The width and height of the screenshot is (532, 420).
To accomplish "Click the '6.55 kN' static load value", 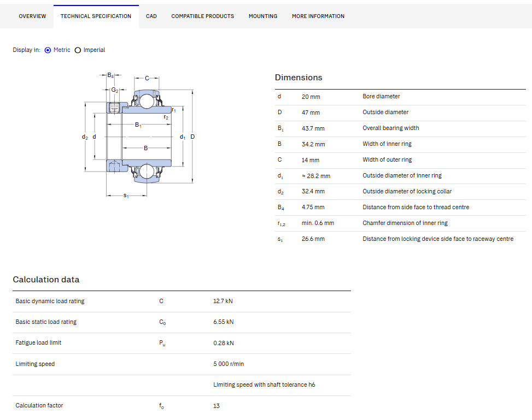I will click(x=223, y=322).
